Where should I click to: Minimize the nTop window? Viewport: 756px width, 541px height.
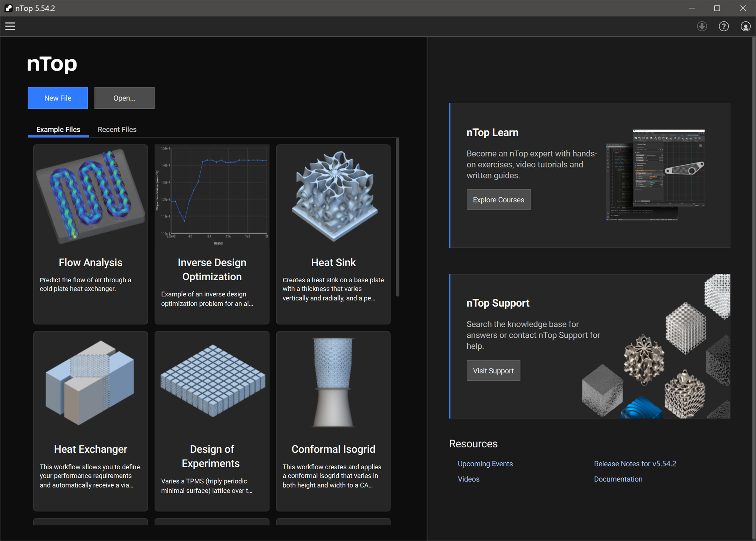[x=692, y=8]
